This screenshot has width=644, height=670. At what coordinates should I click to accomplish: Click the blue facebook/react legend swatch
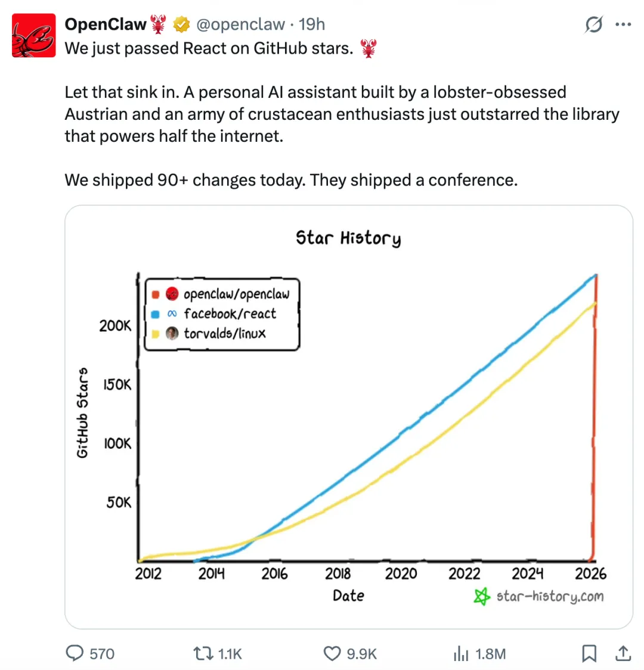[x=156, y=314]
